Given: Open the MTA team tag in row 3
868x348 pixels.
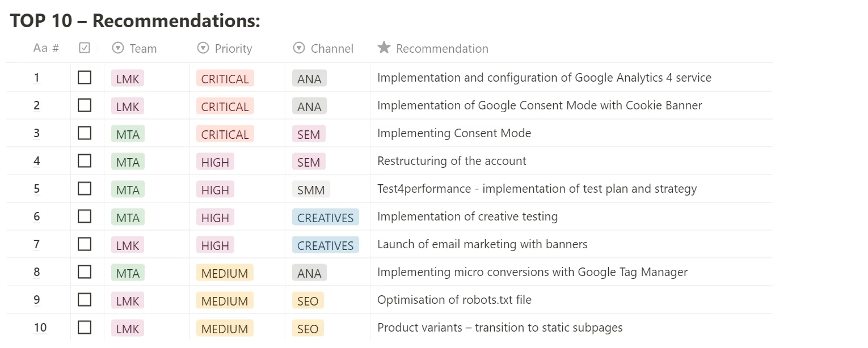Looking at the screenshot, I should tap(128, 134).
